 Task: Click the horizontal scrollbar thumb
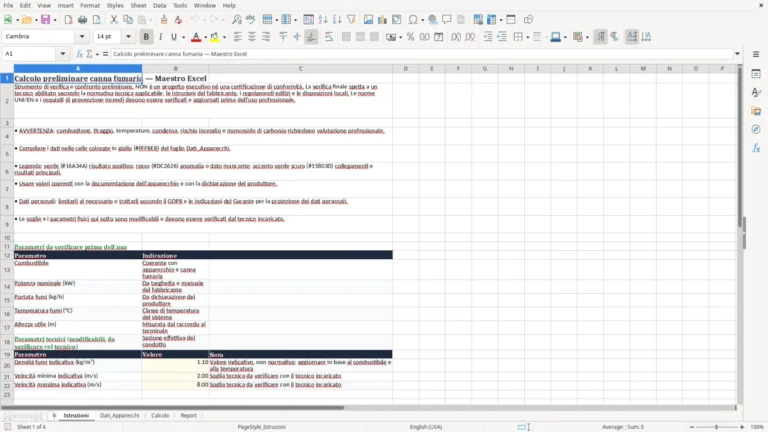(172, 407)
